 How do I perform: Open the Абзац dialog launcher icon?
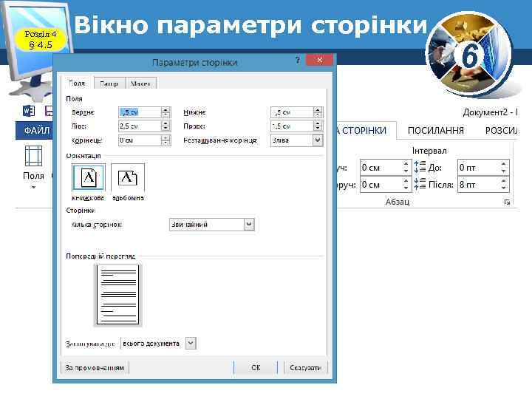[507, 202]
